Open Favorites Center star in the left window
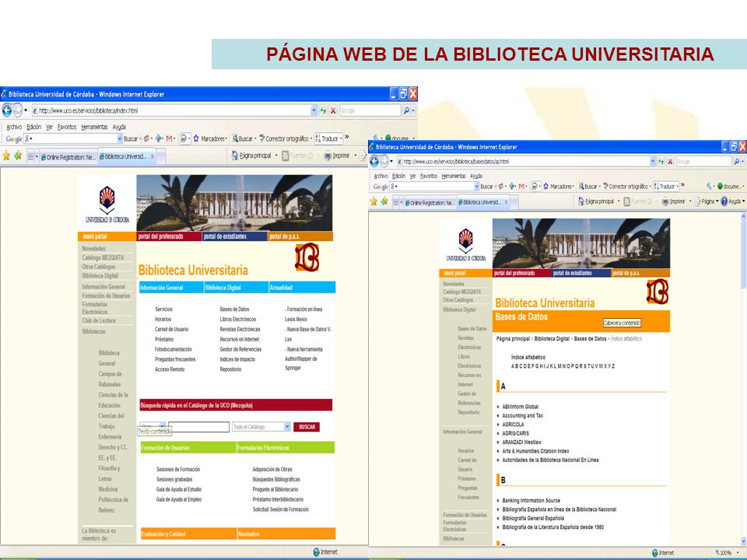This screenshot has height=560, width=747. pyautogui.click(x=6, y=156)
